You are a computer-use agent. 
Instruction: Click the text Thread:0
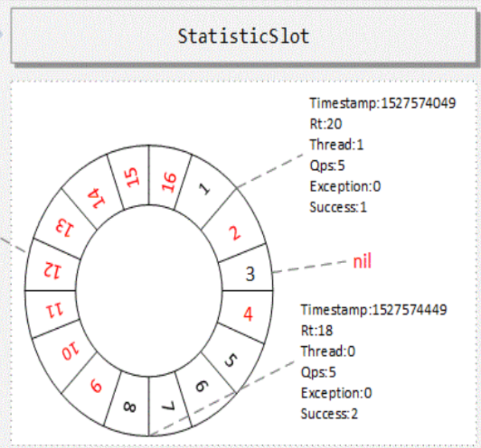pos(328,351)
